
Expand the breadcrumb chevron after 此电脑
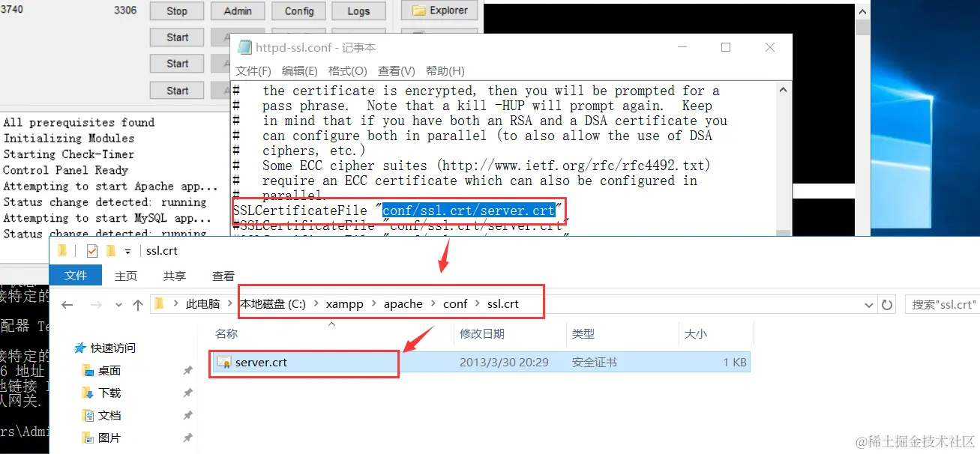(230, 304)
